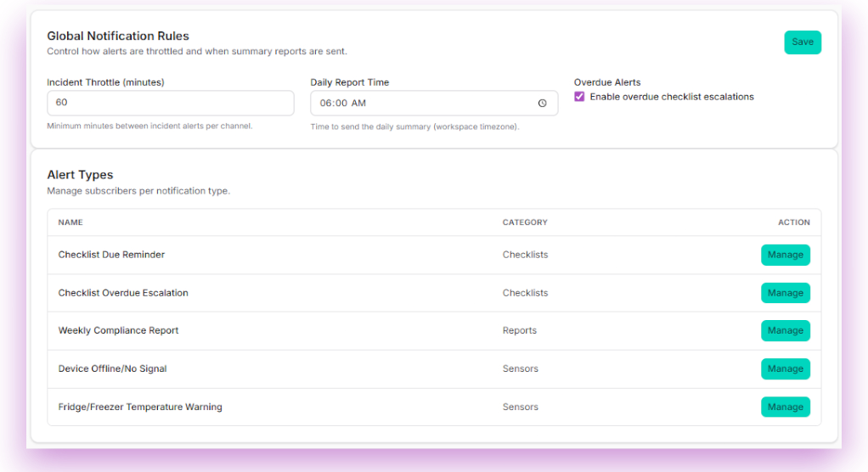The width and height of the screenshot is (868, 472).
Task: Click the CATEGORY column header
Action: 525,222
